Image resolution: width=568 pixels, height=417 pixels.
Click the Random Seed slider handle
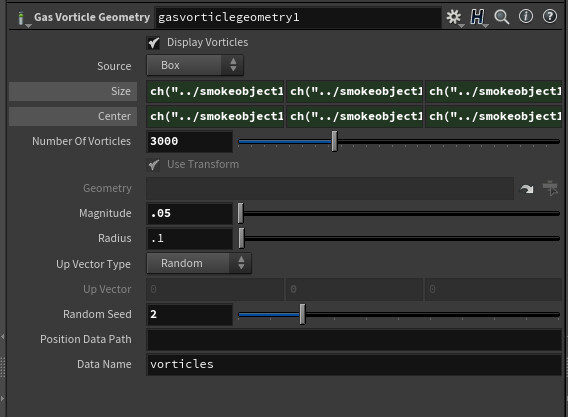(302, 314)
